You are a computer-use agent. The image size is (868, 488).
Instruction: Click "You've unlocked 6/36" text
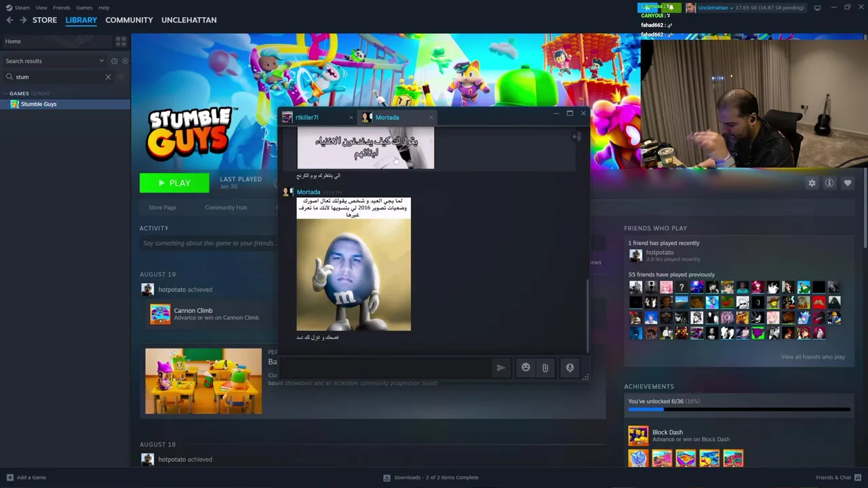[655, 401]
